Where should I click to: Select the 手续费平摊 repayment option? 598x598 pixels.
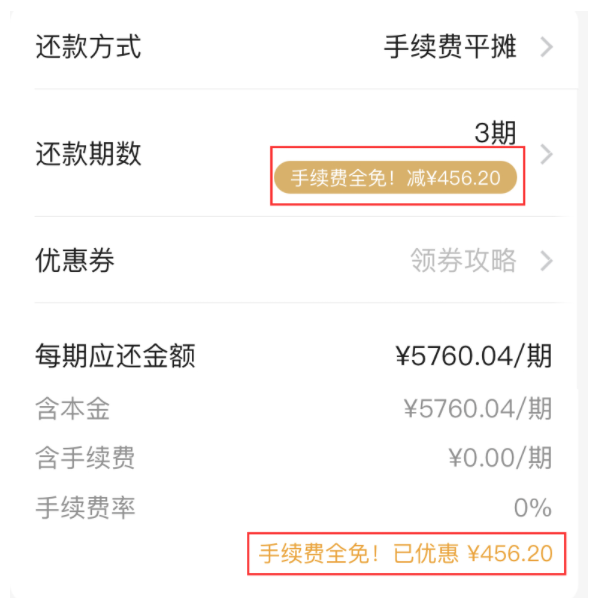tap(450, 47)
